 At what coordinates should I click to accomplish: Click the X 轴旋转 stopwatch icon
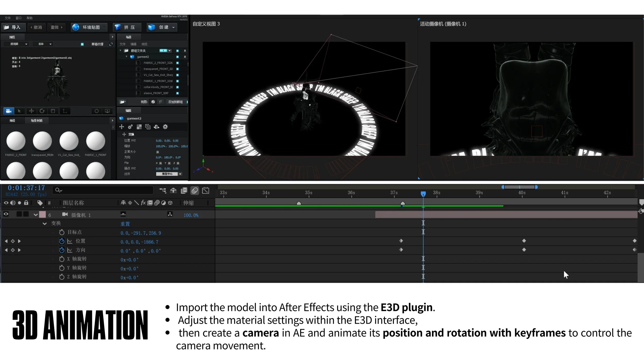[62, 259]
